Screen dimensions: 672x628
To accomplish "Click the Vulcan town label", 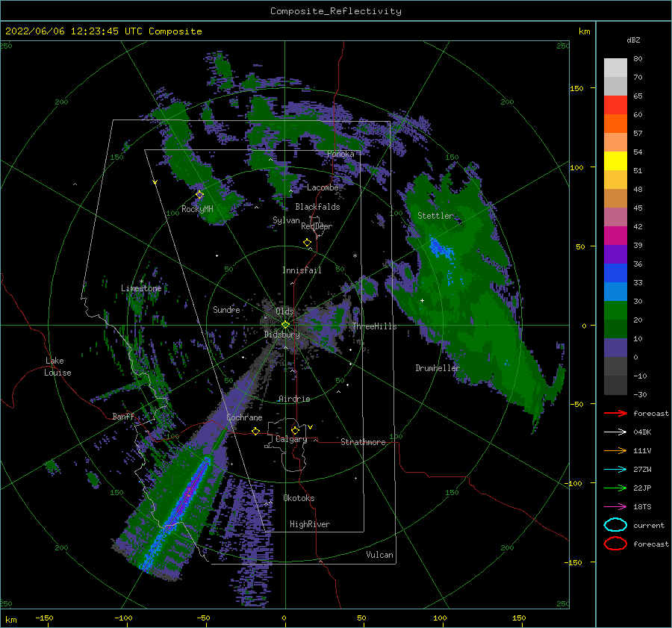I will (380, 555).
